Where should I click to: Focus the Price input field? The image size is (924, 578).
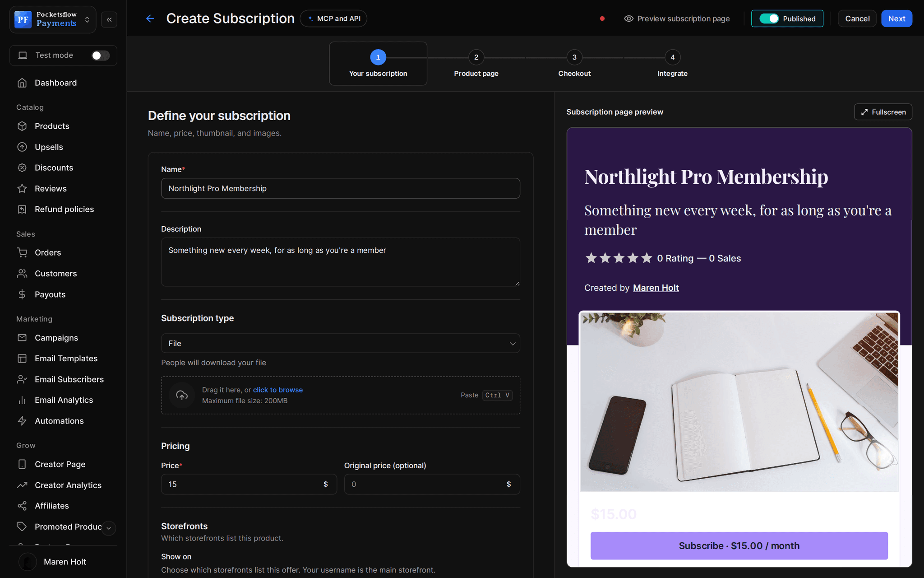[x=249, y=484]
